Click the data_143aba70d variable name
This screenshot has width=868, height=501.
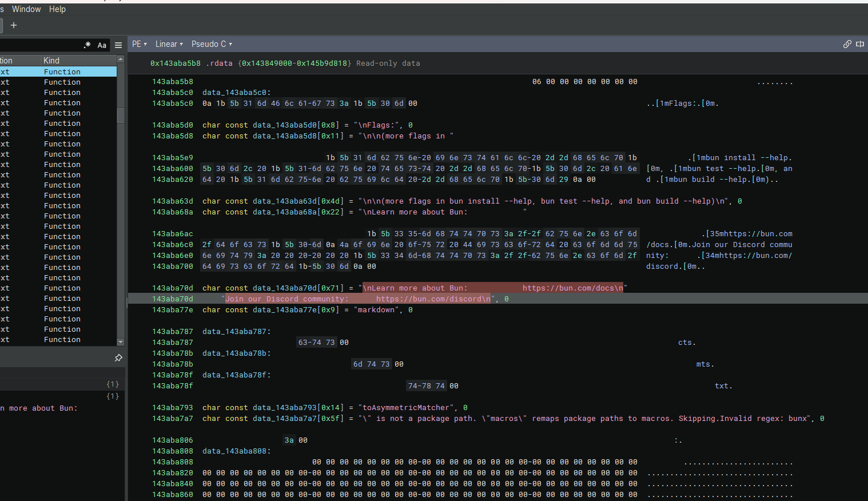284,288
